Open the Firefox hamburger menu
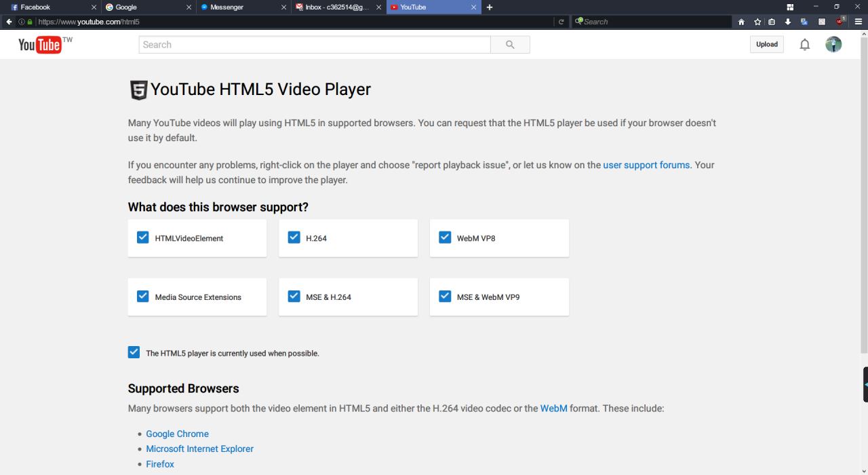The image size is (868, 475). coord(859,22)
